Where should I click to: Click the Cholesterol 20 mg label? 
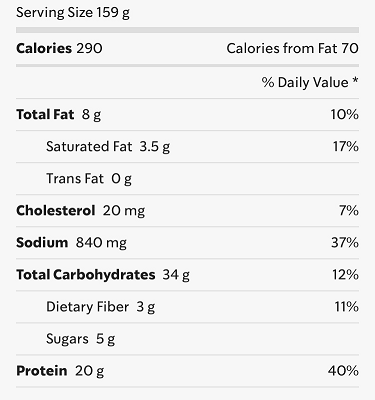(80, 211)
